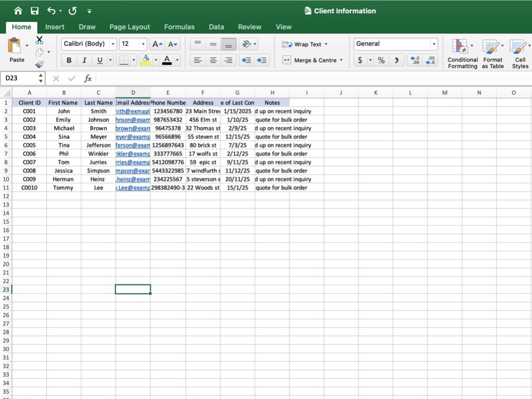This screenshot has width=532, height=399.
Task: Expand fill colour options arrow
Action: (156, 61)
